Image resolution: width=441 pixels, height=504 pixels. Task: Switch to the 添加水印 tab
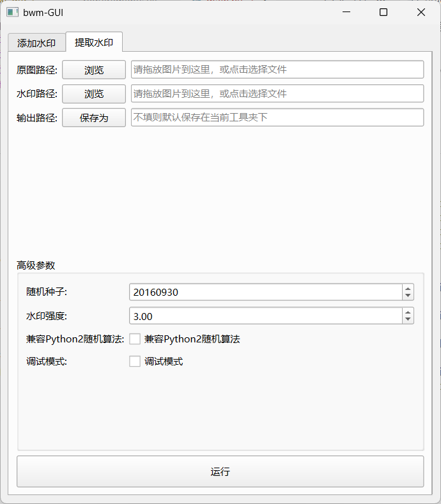[36, 43]
